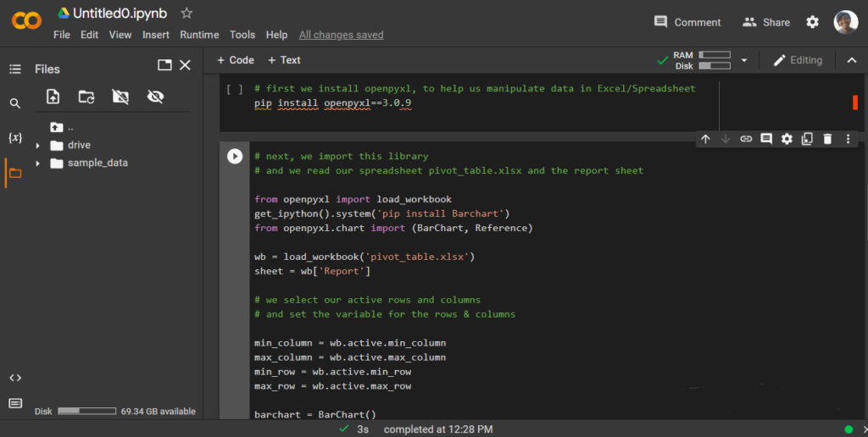
Task: Click the red marker on scrollbar
Action: click(x=855, y=102)
